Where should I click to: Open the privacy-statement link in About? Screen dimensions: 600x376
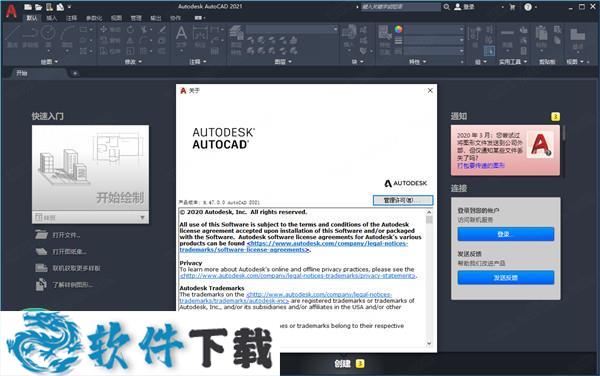coord(298,275)
